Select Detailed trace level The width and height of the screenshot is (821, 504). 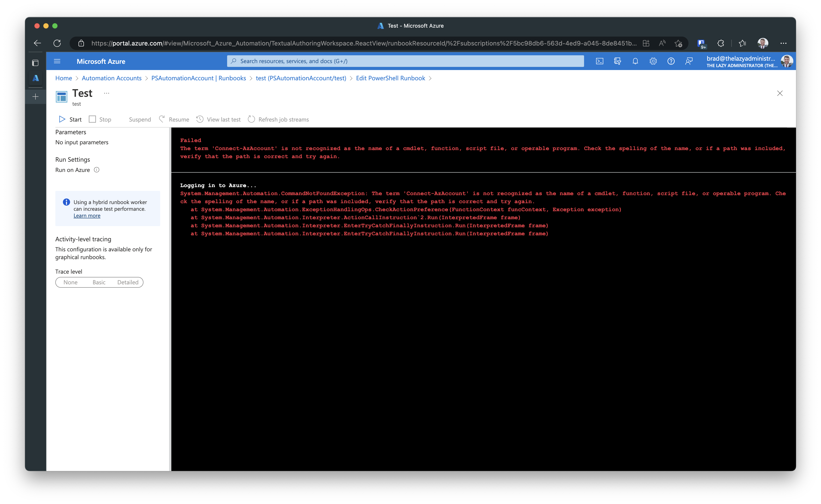128,282
